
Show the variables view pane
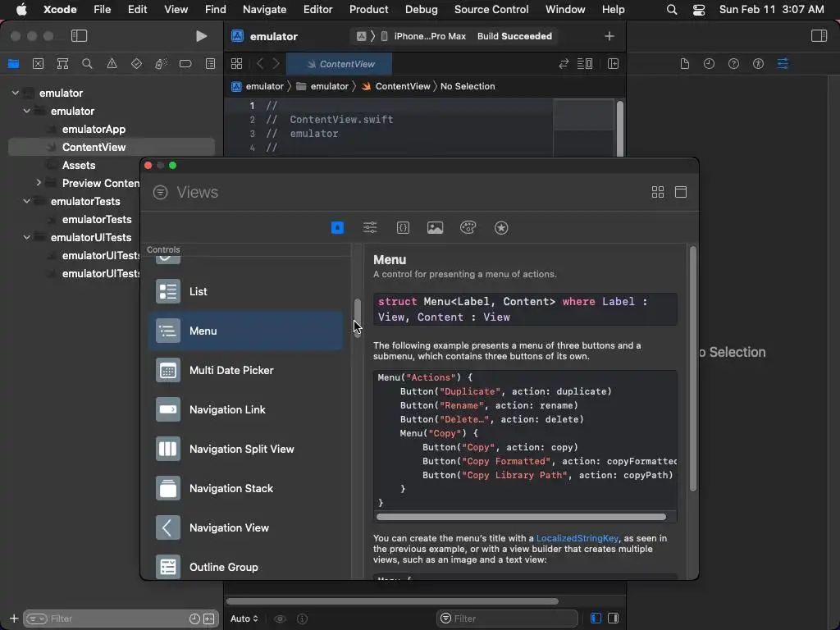point(596,619)
